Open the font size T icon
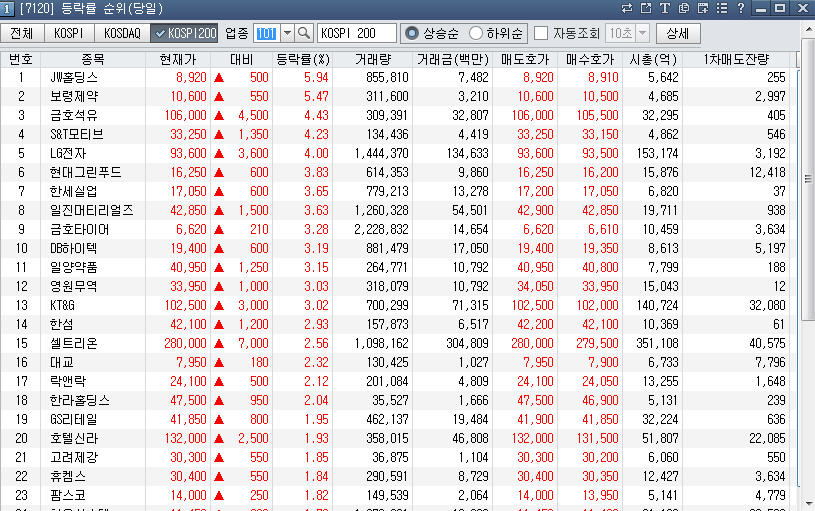 click(664, 8)
